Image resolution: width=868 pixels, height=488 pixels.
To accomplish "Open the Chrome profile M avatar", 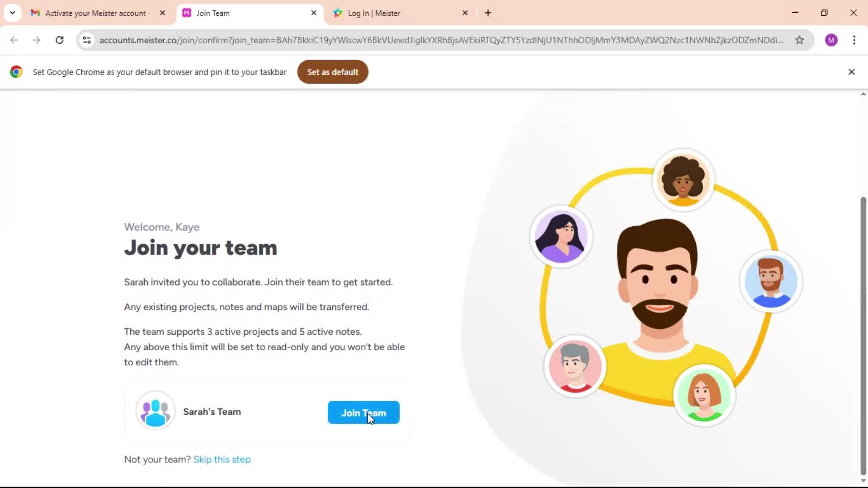I will pyautogui.click(x=831, y=40).
